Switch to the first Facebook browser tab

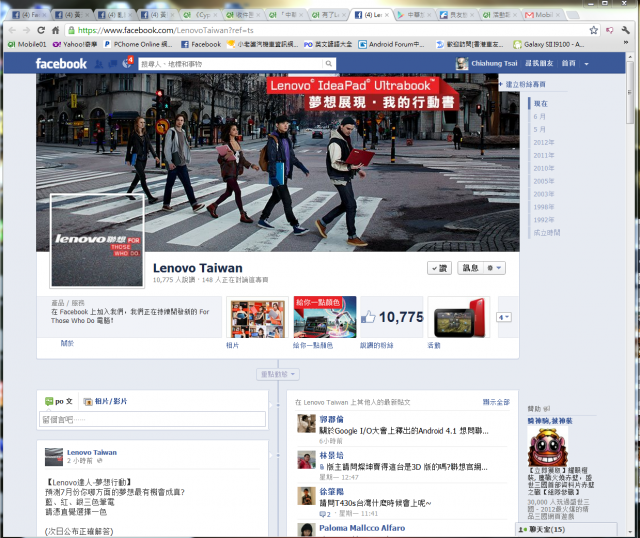tap(29, 15)
